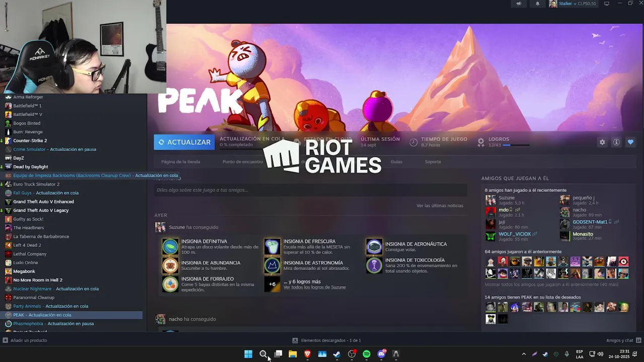
Task: Open the Steam notifications bell
Action: [x=537, y=4]
